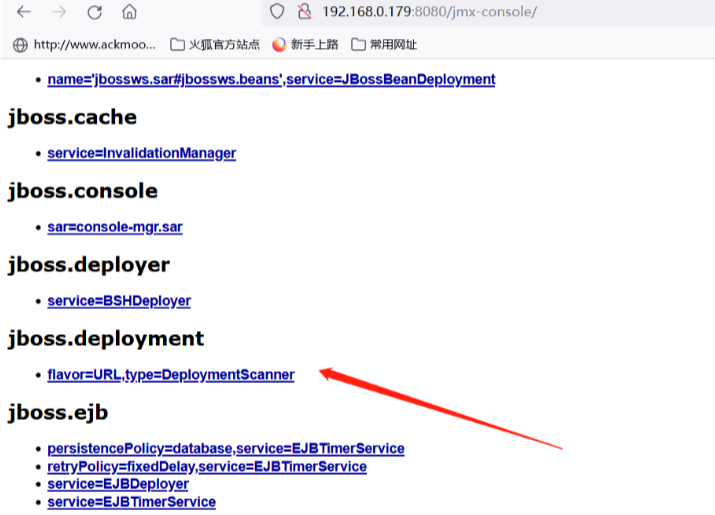Open the flavor=URL,type=DeploymentScanner link
The height and width of the screenshot is (515, 715).
point(170,375)
